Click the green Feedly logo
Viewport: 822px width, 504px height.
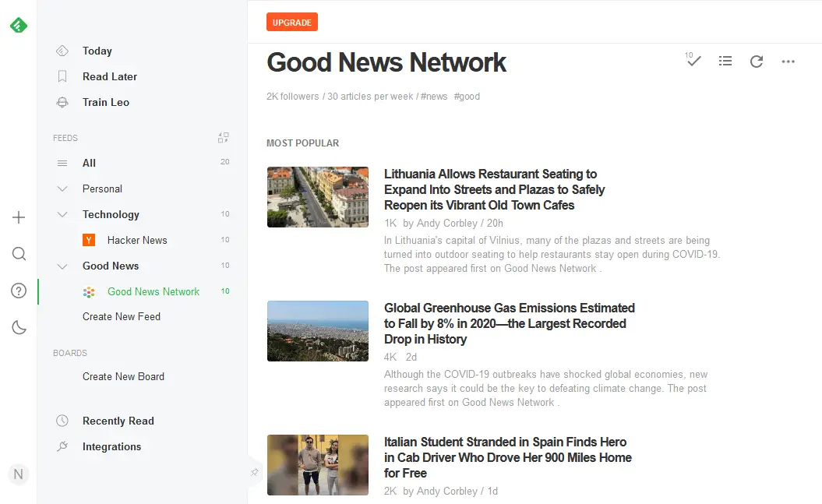pos(19,25)
